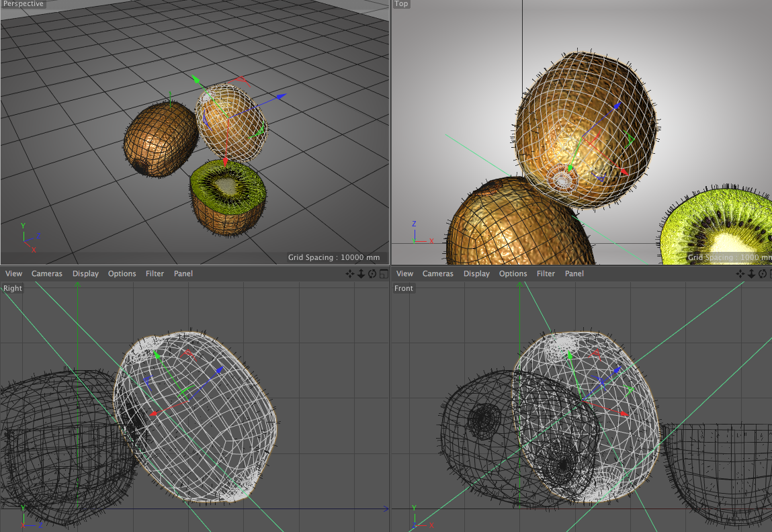Open the Display menu in Right viewport
The height and width of the screenshot is (532, 772).
85,273
